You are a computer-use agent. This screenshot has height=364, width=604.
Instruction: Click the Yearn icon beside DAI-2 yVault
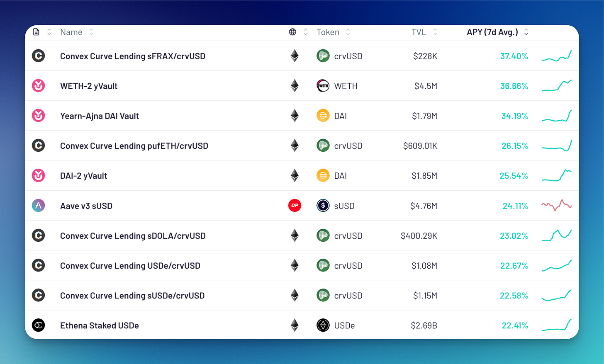coord(39,175)
